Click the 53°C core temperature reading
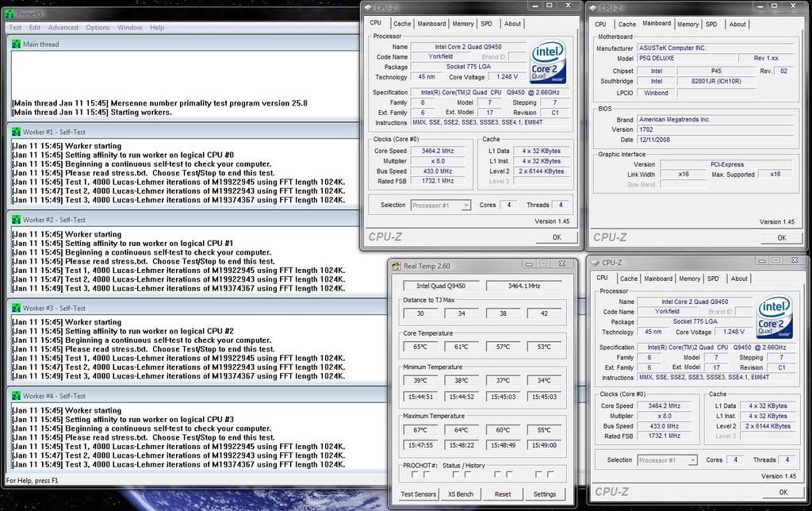 544,348
